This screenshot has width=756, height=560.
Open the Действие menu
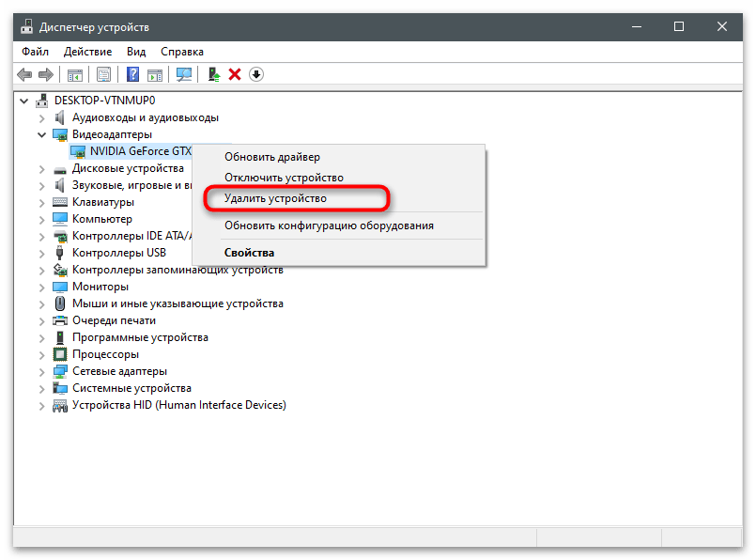(87, 52)
